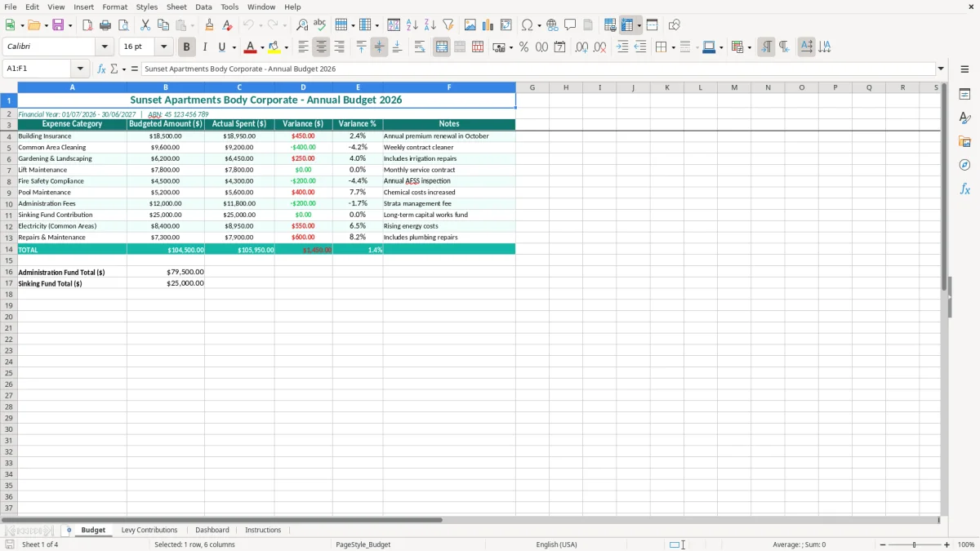Toggle Center Horizontally alignment

pyautogui.click(x=321, y=47)
